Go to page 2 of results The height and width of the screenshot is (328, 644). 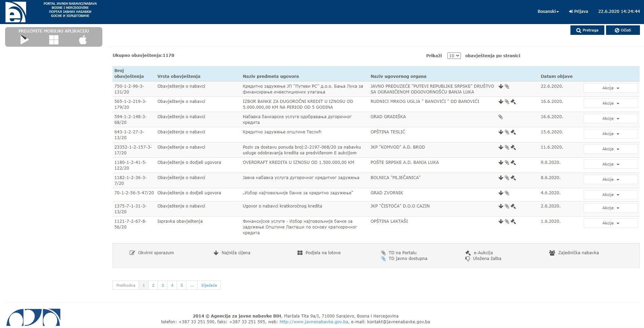coord(153,285)
